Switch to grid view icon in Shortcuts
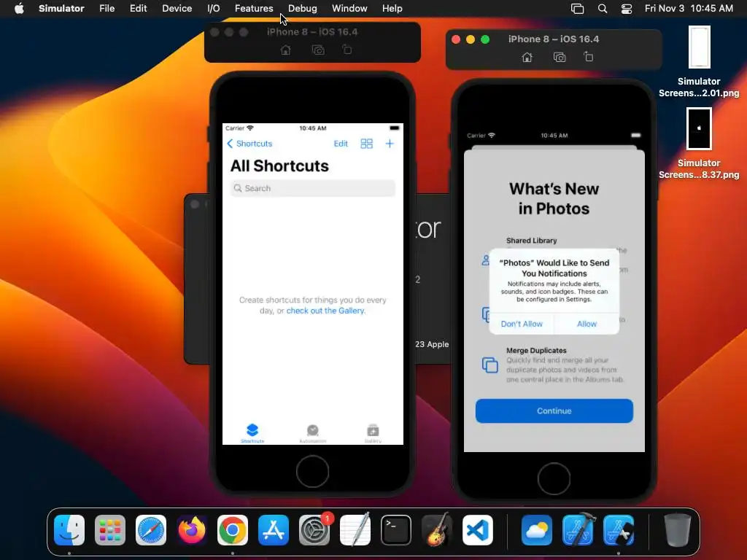This screenshot has height=560, width=747. (x=366, y=144)
